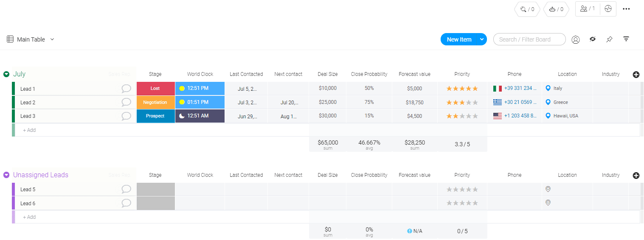
Task: Click + Add in Unassigned Leads
Action: (29, 217)
